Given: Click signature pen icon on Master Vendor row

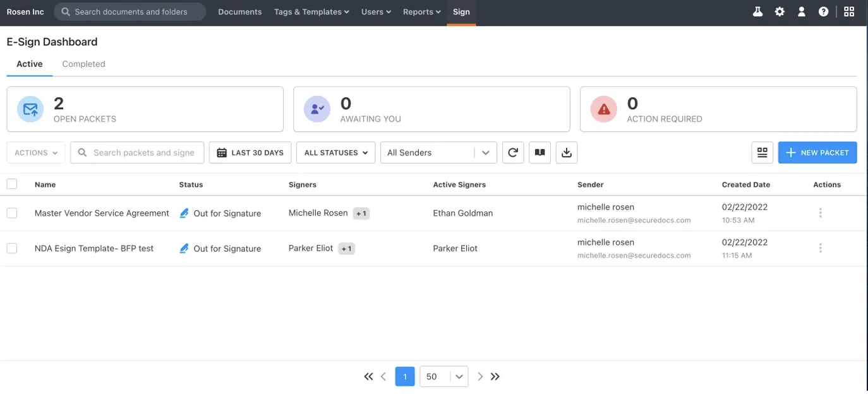Looking at the screenshot, I should point(184,213).
